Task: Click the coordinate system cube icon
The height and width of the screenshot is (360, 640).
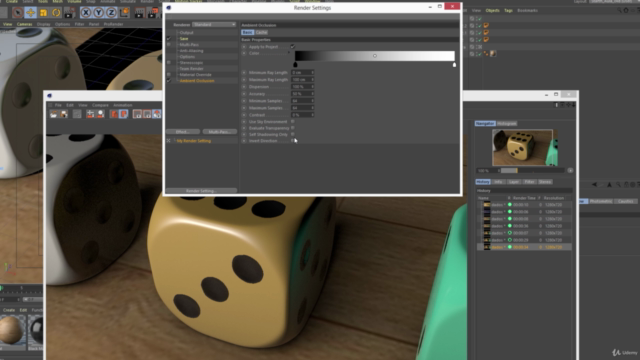Action: pyautogui.click(x=124, y=13)
